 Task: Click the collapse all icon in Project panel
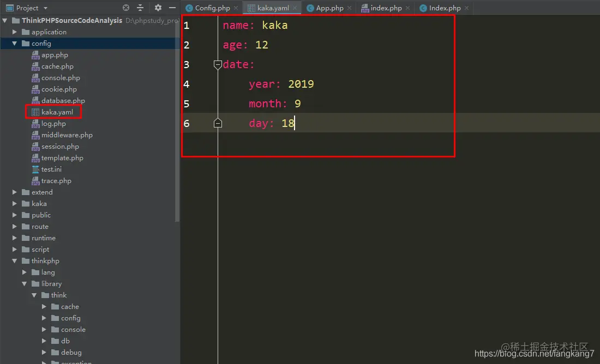click(x=140, y=8)
